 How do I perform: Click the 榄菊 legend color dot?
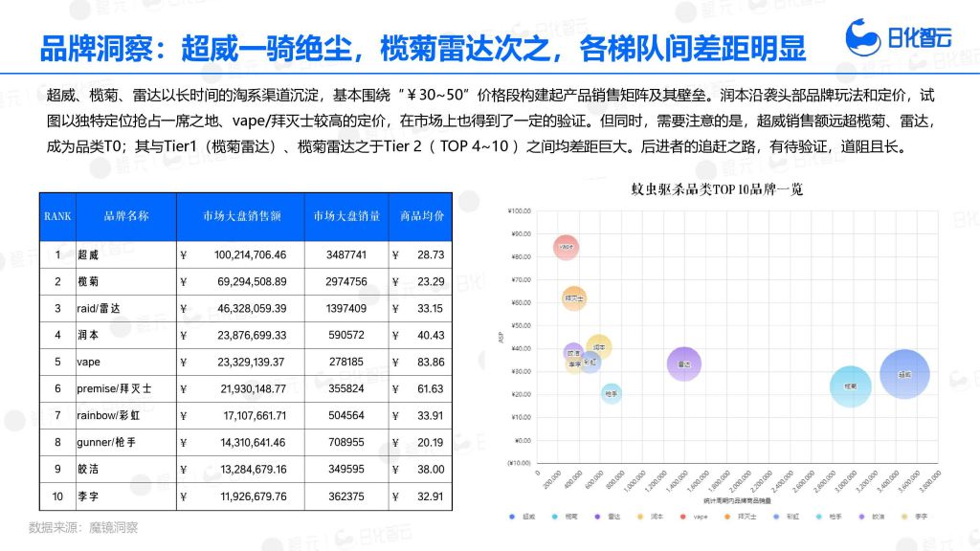click(555, 517)
